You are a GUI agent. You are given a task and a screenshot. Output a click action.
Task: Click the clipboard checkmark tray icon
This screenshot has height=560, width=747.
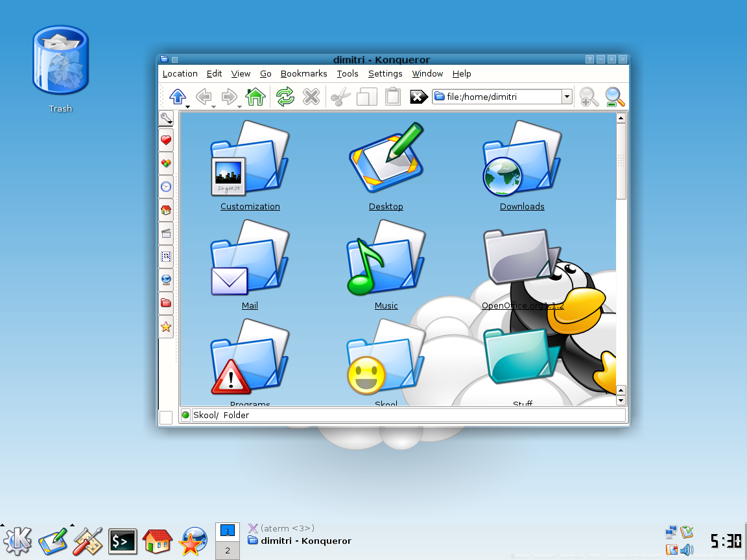(687, 531)
